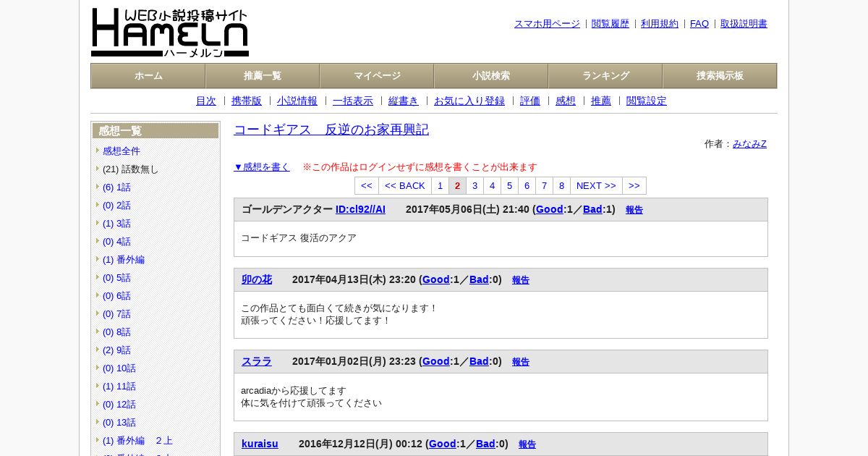
Task: Open the スマホ用ページ link
Action: 547,24
